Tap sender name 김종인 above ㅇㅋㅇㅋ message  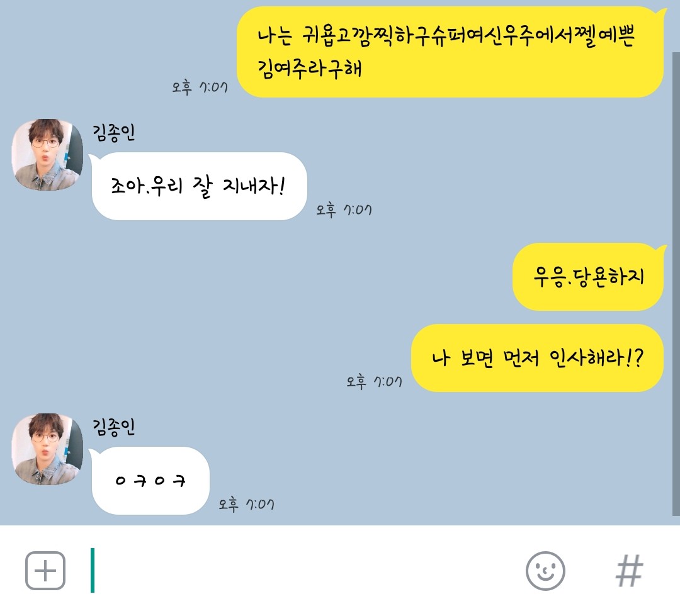[113, 427]
